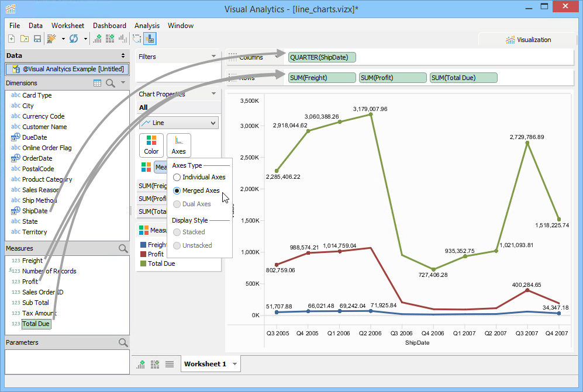Search Measures with the magnifier icon
This screenshot has height=392, width=583.
123,248
